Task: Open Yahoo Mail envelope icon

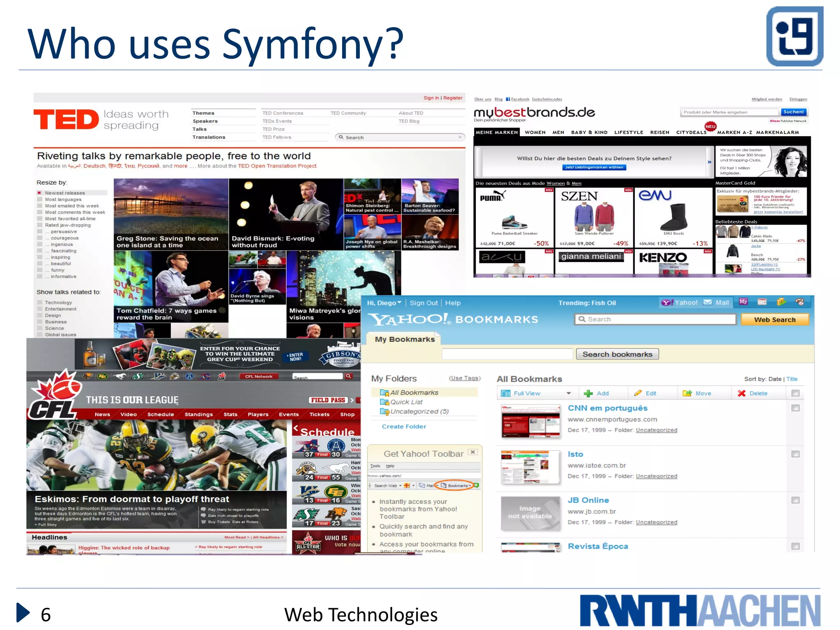Action: pyautogui.click(x=708, y=302)
